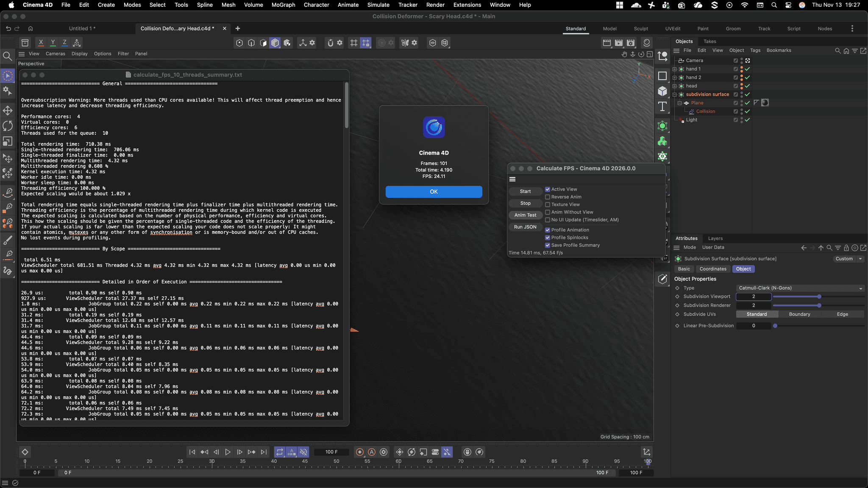Select the Rotate tool in left toolbar
This screenshot has height=488, width=868.
8,126
